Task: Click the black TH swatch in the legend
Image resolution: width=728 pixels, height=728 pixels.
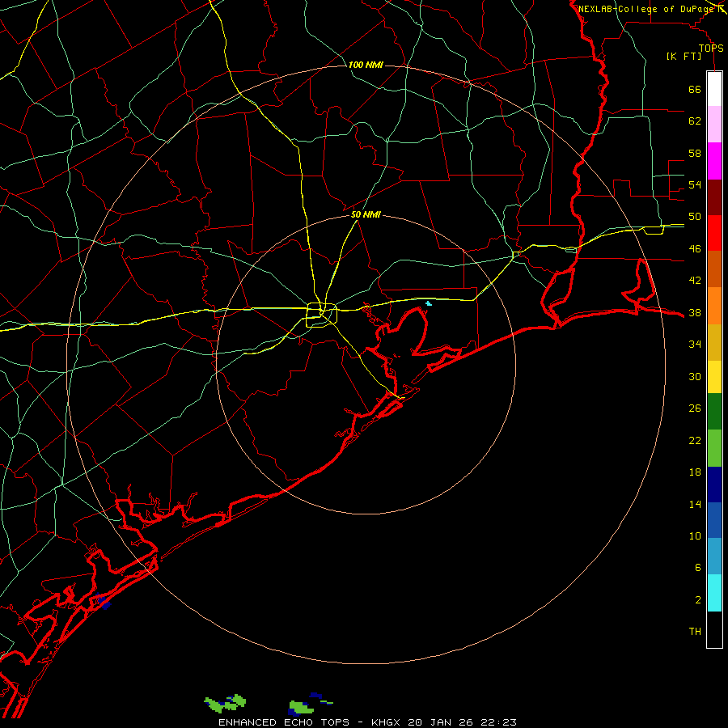Action: point(714,629)
